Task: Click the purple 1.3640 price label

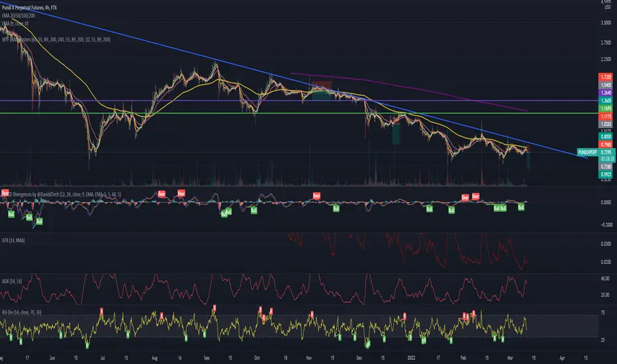Action: 605,93
